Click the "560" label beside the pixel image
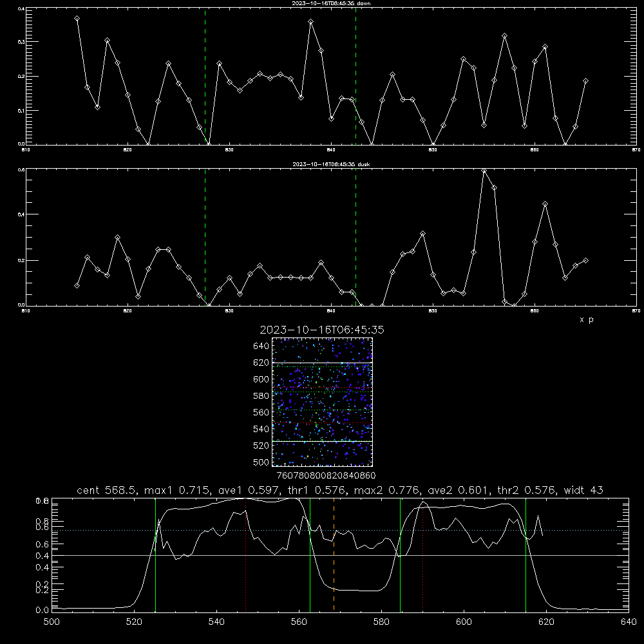Image resolution: width=644 pixels, height=644 pixels. click(261, 412)
